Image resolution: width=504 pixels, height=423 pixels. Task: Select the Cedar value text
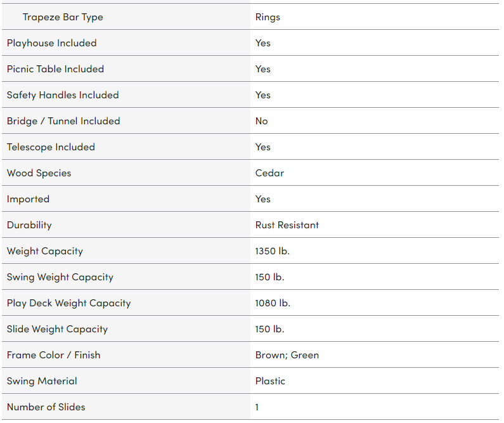point(269,173)
